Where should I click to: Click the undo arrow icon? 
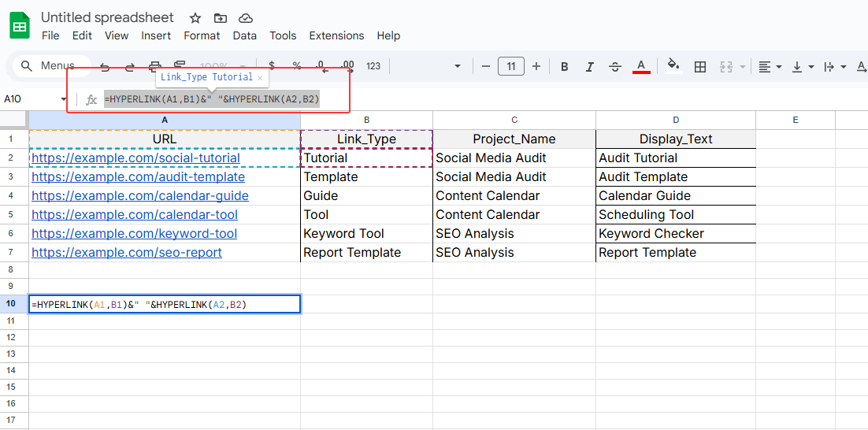click(105, 67)
